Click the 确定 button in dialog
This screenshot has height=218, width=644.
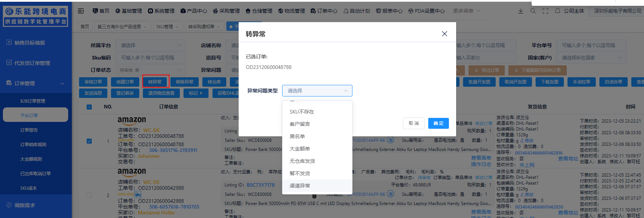pos(438,123)
